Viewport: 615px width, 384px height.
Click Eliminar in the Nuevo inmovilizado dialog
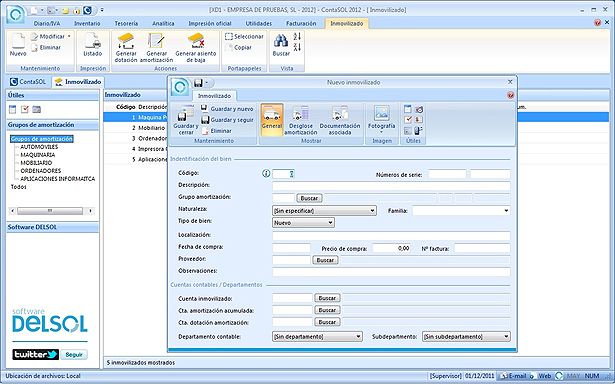[217, 131]
